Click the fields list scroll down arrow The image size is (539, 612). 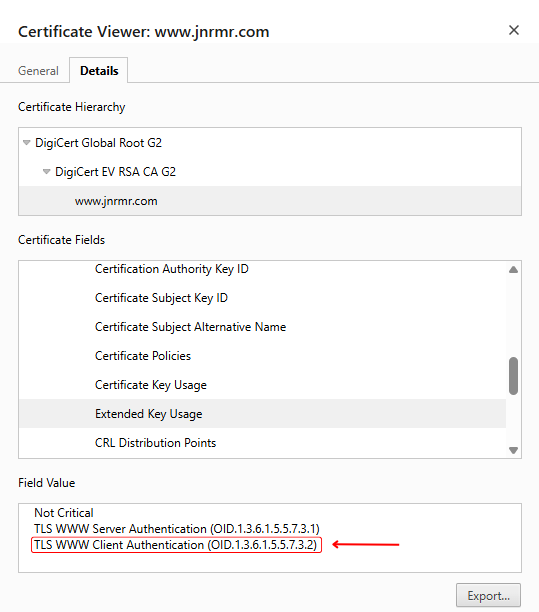click(513, 450)
